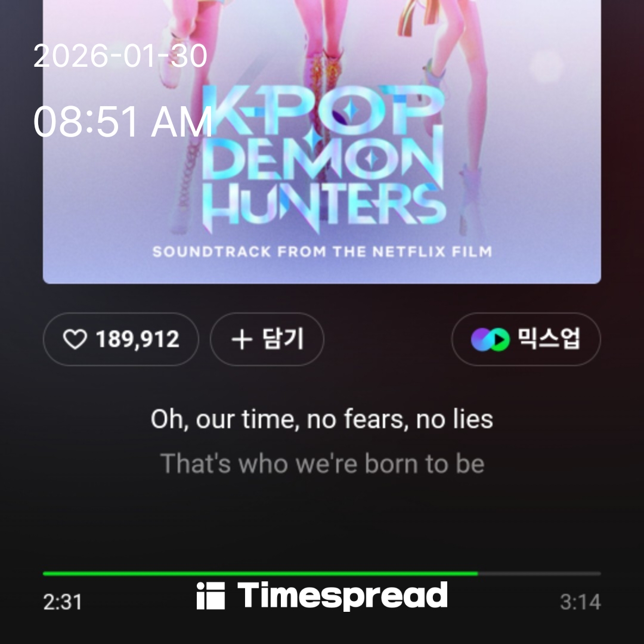Viewport: 644px width, 644px height.
Task: Add the song with the 담기 button
Action: pos(267,339)
